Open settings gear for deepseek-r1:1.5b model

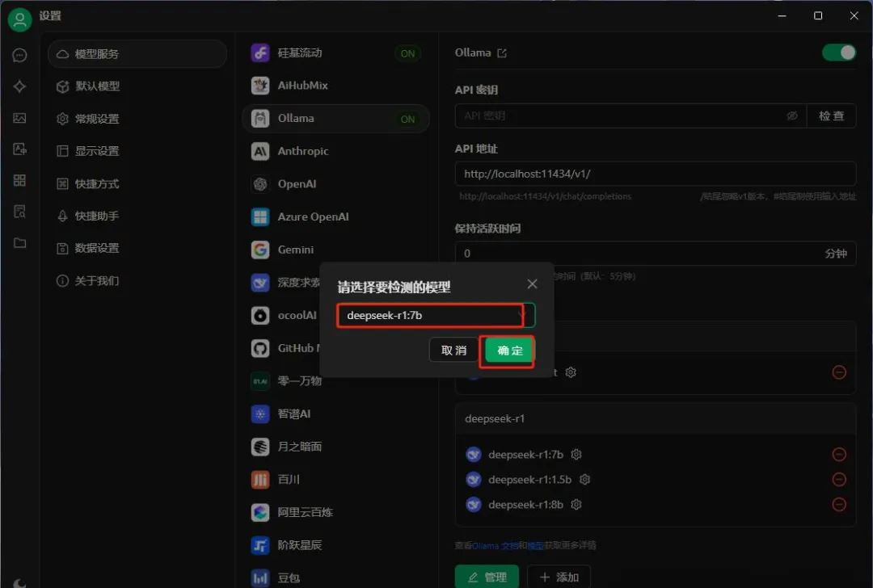pos(584,480)
